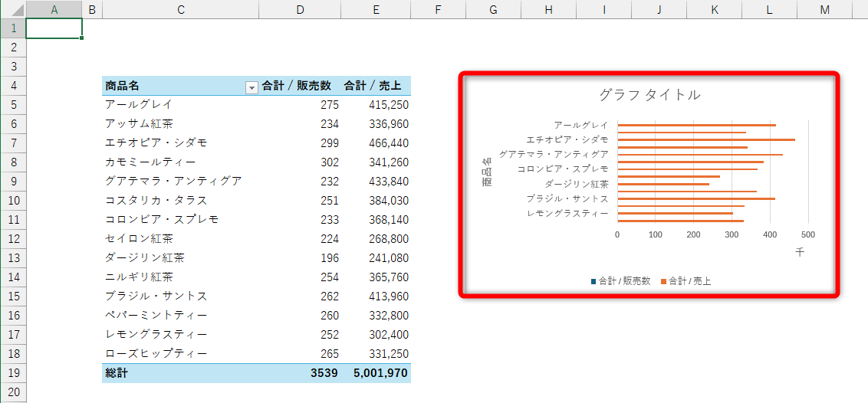
Task: Click the グラフ タイトル chart title
Action: click(x=650, y=95)
